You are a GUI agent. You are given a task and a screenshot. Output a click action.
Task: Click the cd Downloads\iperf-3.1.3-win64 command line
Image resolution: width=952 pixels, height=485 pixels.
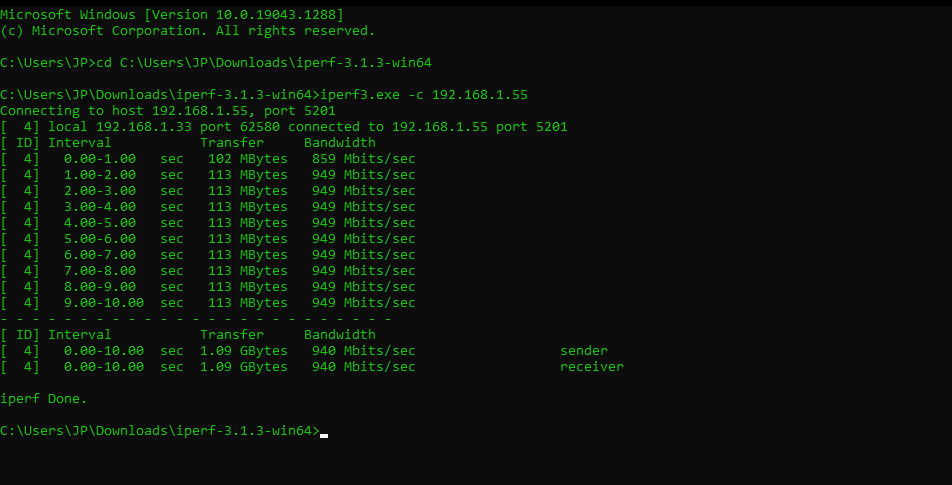(216, 63)
